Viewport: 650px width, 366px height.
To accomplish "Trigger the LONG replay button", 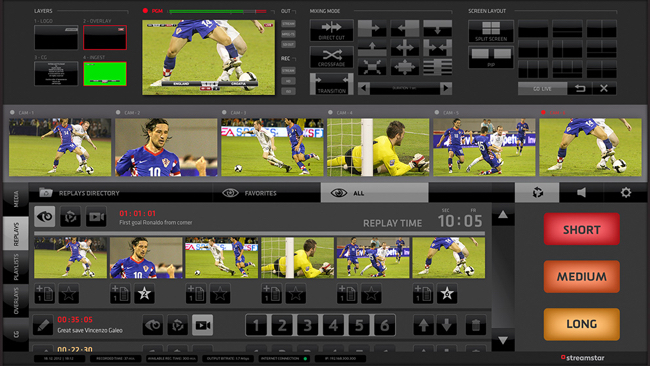I will pyautogui.click(x=582, y=324).
